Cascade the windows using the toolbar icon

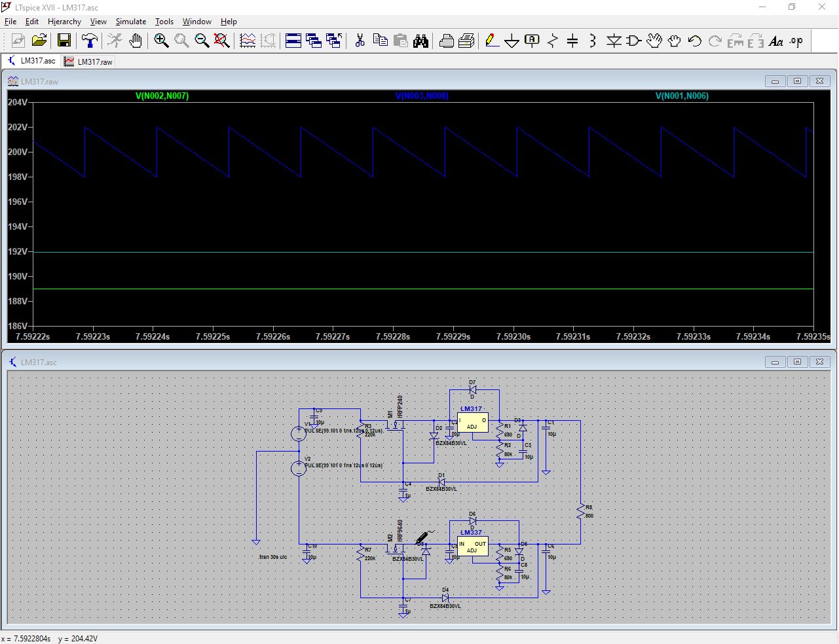[x=314, y=41]
